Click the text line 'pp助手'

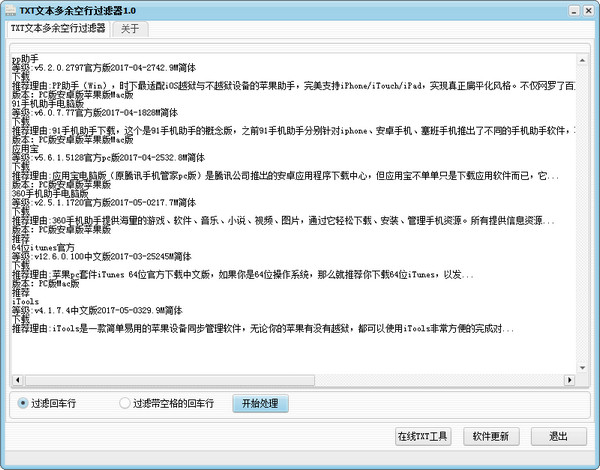coord(25,59)
